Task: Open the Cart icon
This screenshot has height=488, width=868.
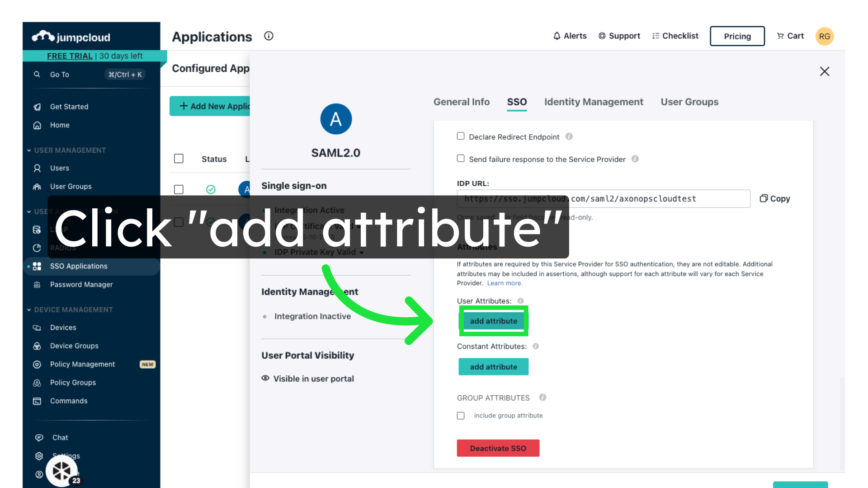Action: [780, 36]
